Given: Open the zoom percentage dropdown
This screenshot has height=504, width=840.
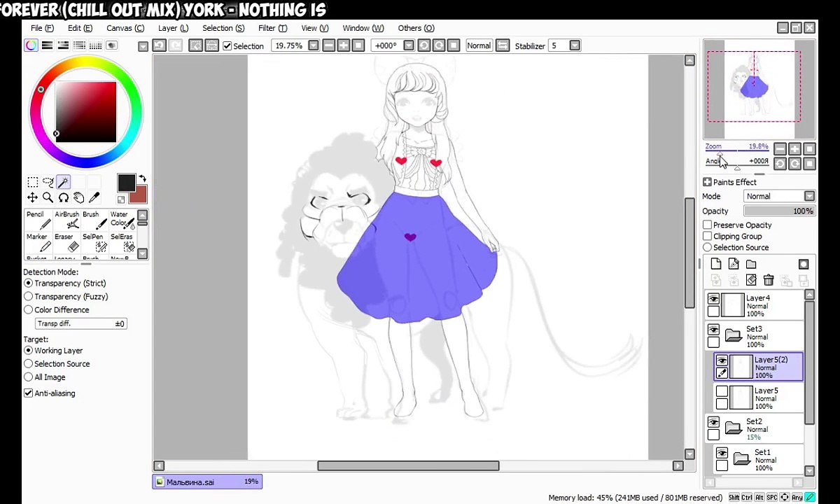Looking at the screenshot, I should click(x=313, y=45).
